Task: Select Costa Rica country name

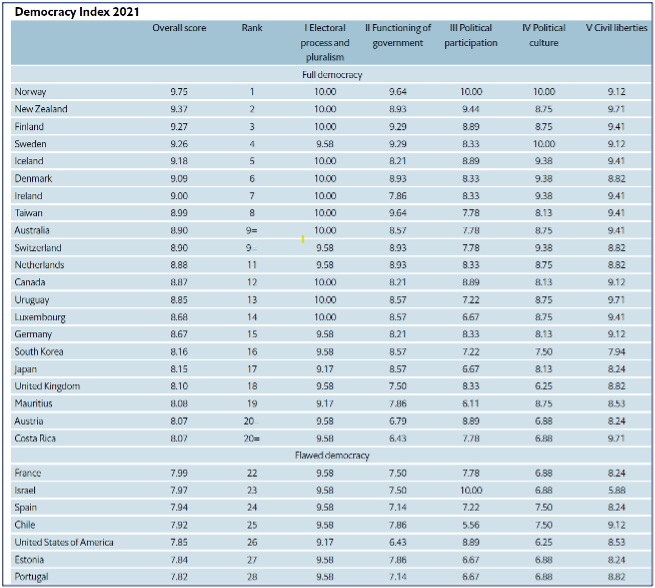Action: 36,438
